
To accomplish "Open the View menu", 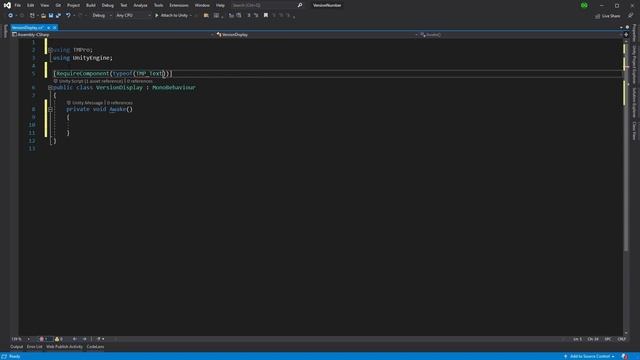I will coord(44,5).
